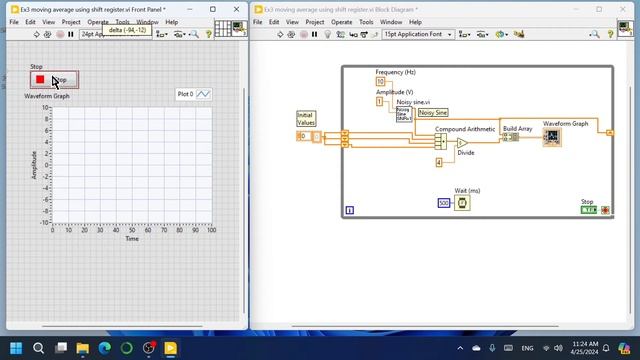Pause execution in Block Diagram toolbar
This screenshot has width=640, height=360.
pyautogui.click(x=314, y=35)
